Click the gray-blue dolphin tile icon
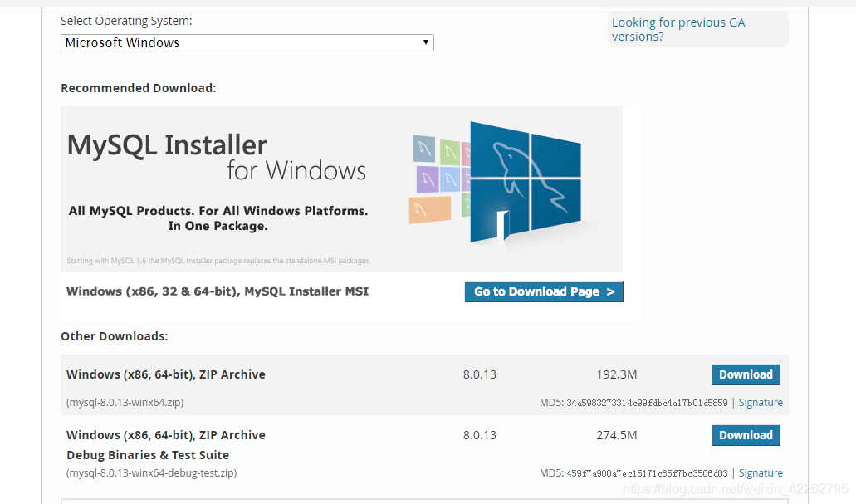 pos(424,148)
